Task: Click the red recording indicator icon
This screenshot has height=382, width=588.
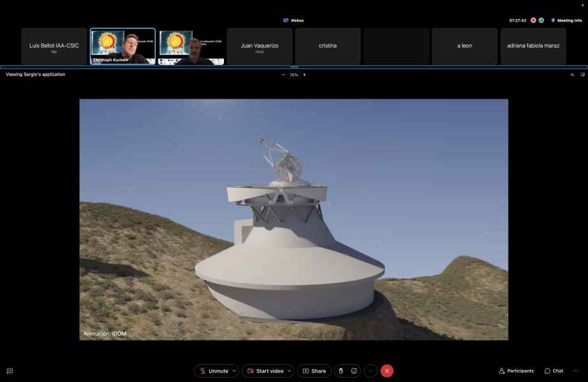Action: [533, 20]
